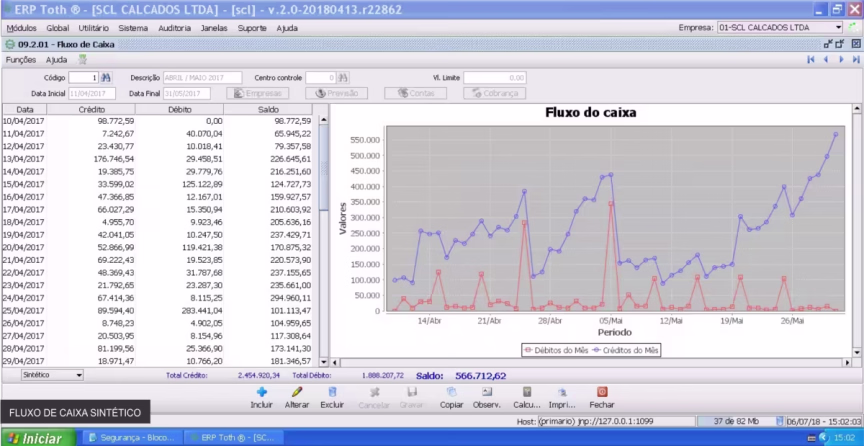864x446 pixels.
Task: Click the Impri... printer icon
Action: point(562,393)
